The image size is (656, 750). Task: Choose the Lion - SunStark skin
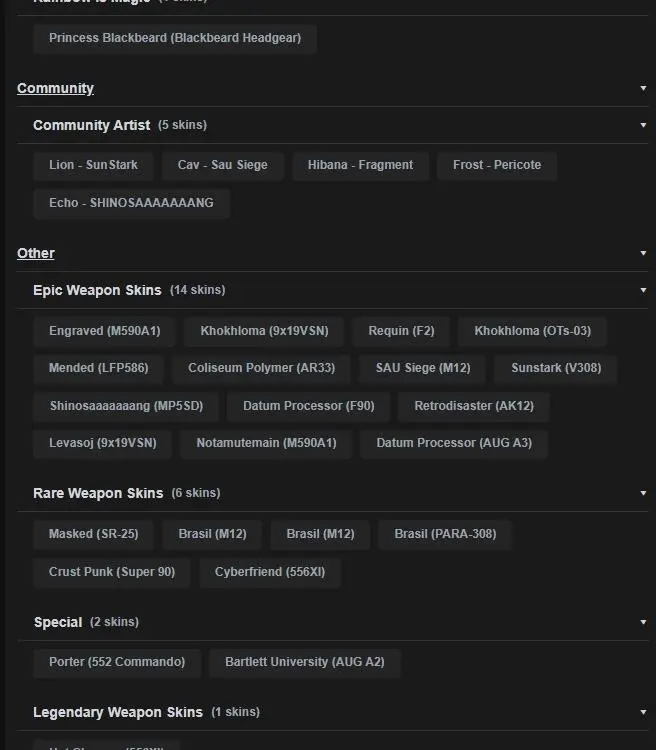point(93,165)
